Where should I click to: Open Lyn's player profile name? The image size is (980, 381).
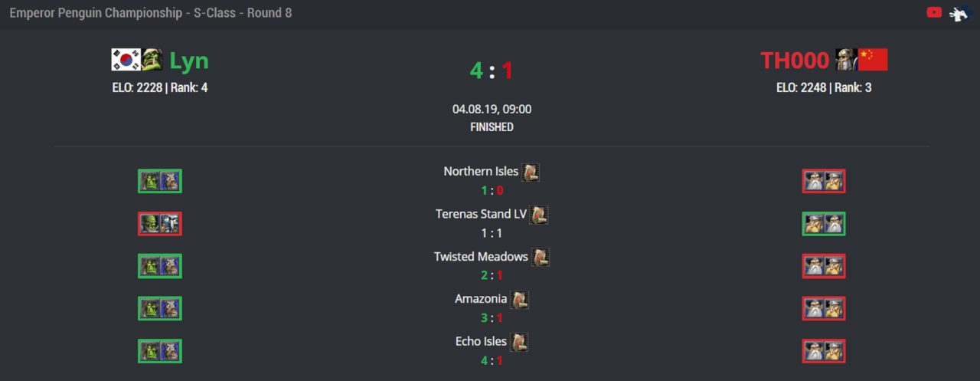click(188, 61)
